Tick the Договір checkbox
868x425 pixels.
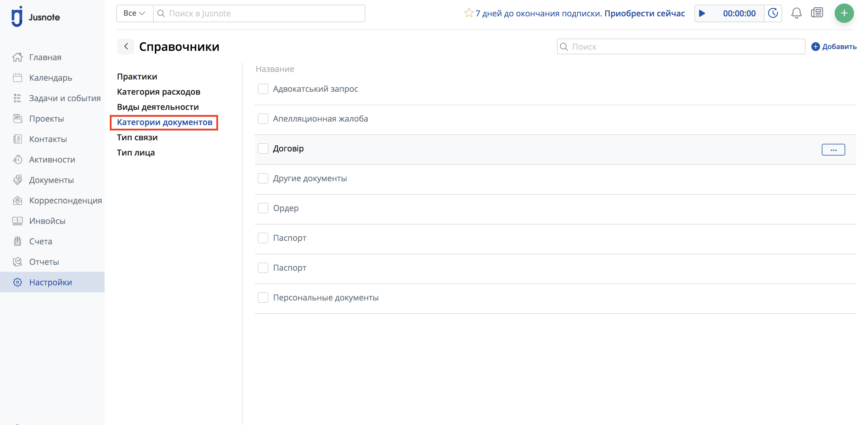tap(263, 148)
